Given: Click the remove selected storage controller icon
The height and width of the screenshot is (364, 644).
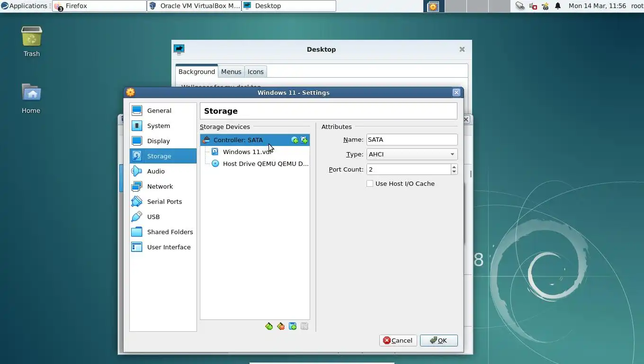Looking at the screenshot, I should pyautogui.click(x=281, y=326).
